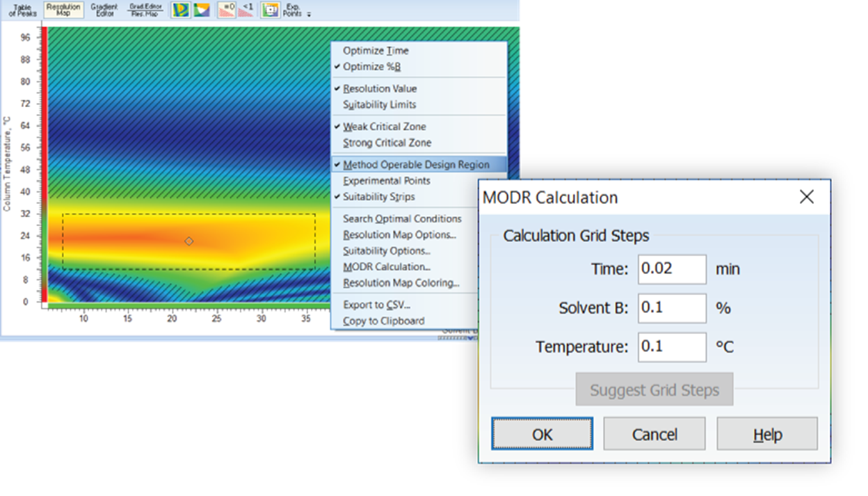Open the Gradient Editor tool
The width and height of the screenshot is (868, 496).
pyautogui.click(x=103, y=10)
